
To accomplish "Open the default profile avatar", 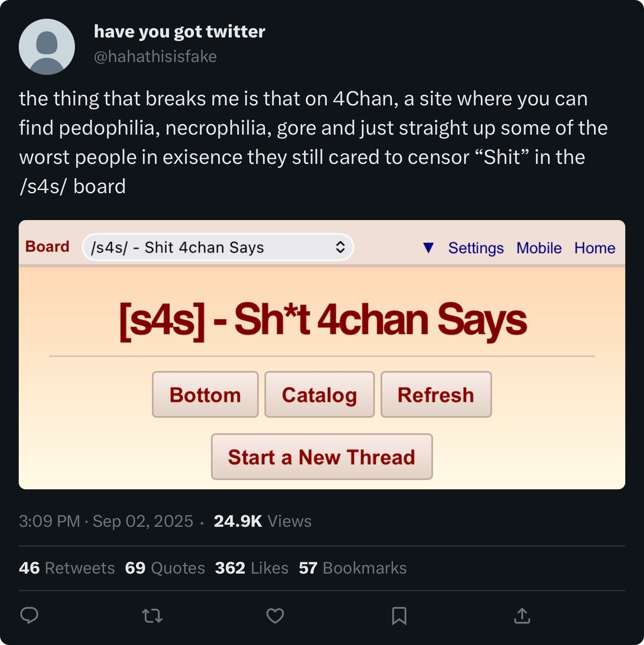I will 47,47.
